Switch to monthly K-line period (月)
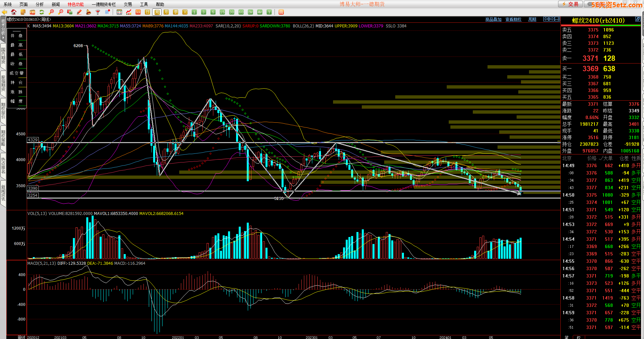The height and width of the screenshot is (339, 644). coord(166,12)
